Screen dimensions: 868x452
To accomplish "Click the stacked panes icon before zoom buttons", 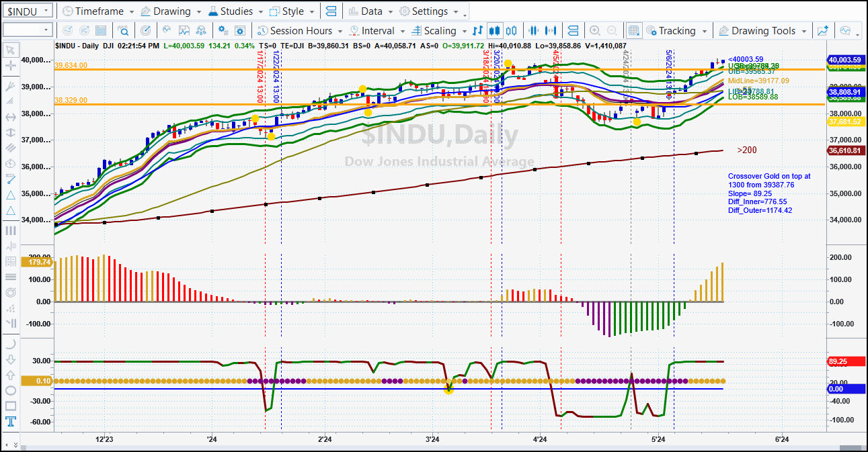I will (x=573, y=31).
